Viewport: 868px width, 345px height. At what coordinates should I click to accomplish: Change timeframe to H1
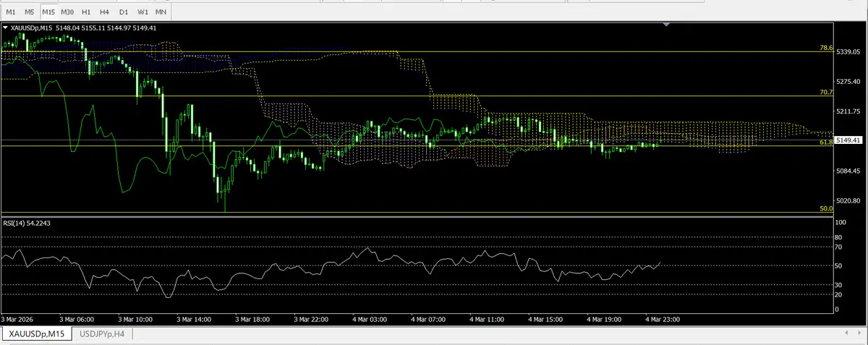[x=86, y=12]
